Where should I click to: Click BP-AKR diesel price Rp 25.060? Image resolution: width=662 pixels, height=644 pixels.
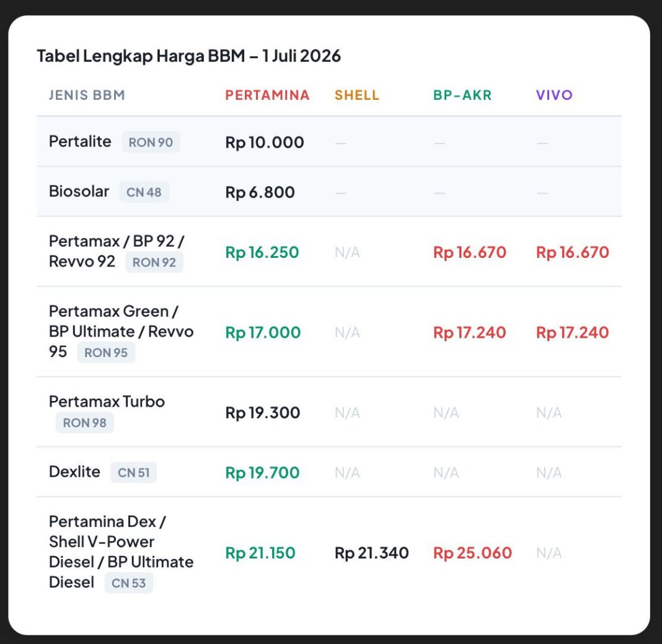coord(472,554)
